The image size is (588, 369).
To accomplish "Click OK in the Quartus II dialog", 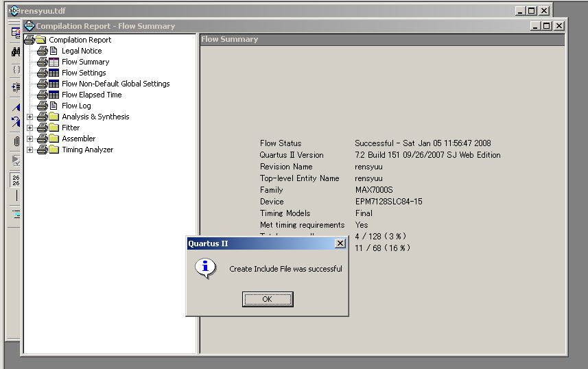I will click(268, 299).
